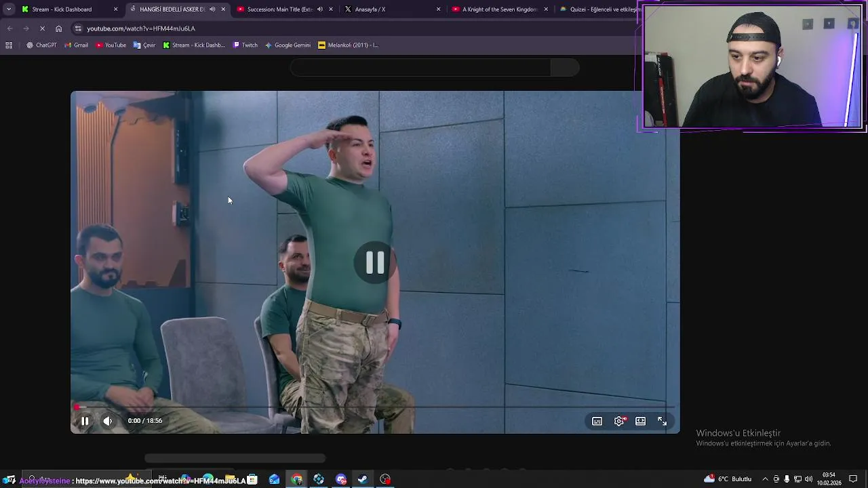868x488 pixels.
Task: Open Windows notification center
Action: click(853, 479)
